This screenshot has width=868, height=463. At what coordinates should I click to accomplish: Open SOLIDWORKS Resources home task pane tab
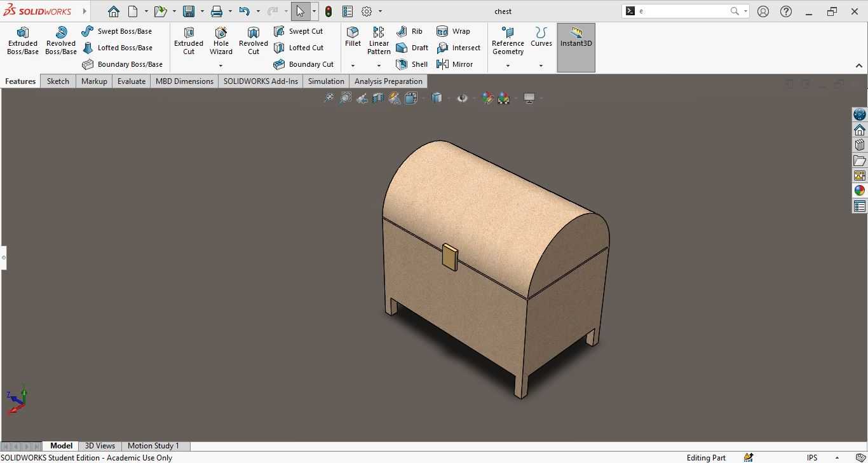(860, 130)
